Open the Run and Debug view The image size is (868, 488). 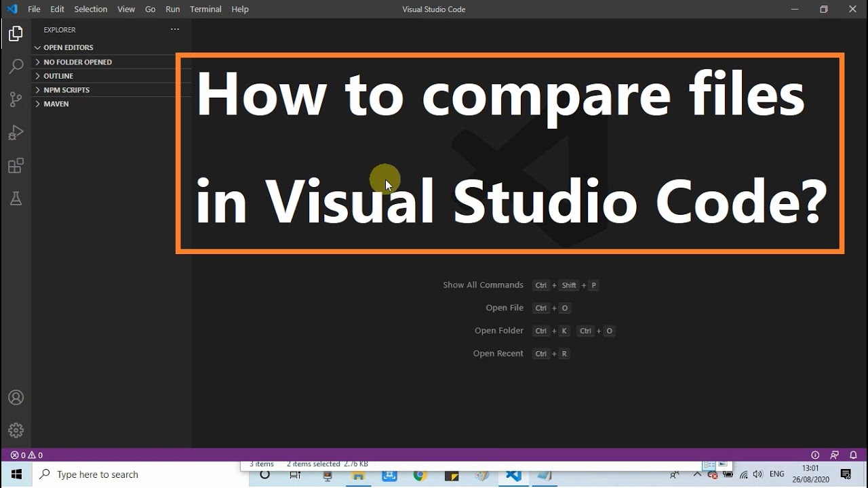[x=16, y=133]
